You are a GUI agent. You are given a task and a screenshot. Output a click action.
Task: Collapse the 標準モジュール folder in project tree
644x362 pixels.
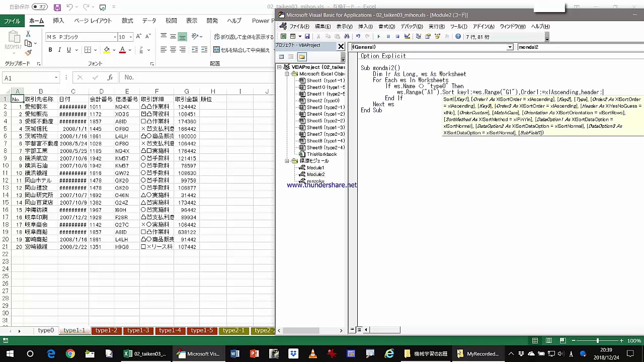[287, 161]
